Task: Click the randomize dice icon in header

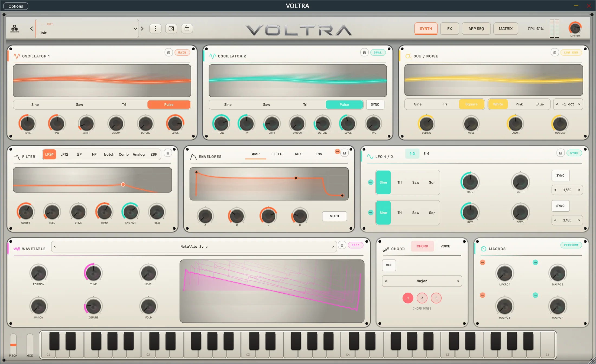Action: (171, 29)
